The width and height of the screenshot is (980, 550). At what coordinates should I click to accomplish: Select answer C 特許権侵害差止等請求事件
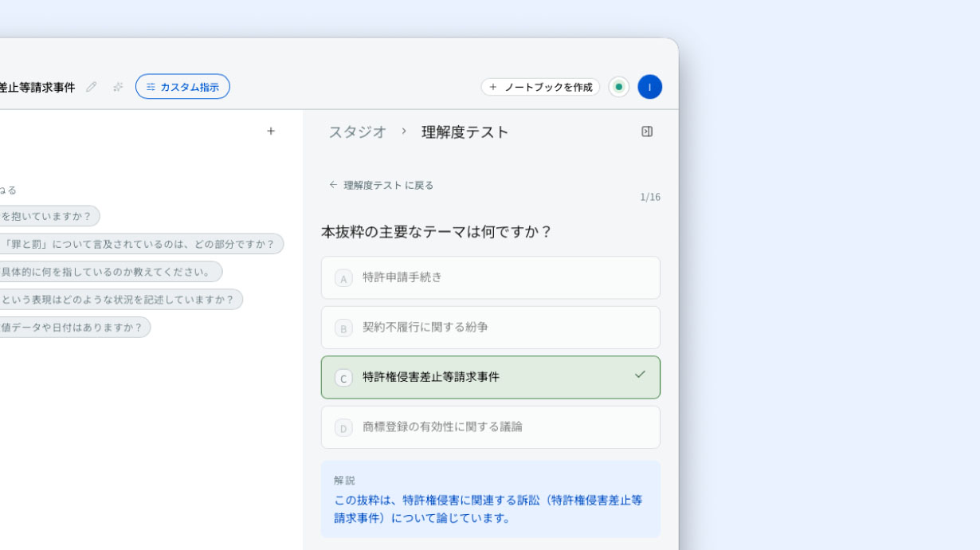(x=491, y=377)
